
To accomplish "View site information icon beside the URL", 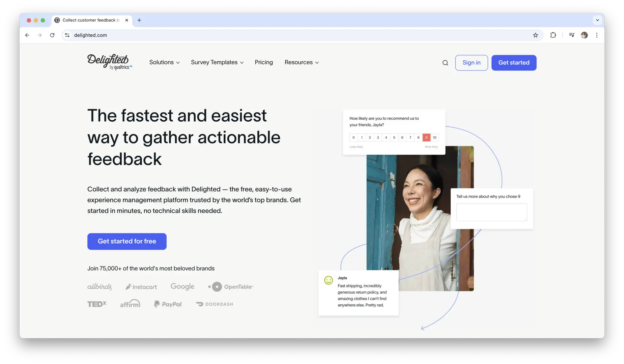I will (67, 35).
